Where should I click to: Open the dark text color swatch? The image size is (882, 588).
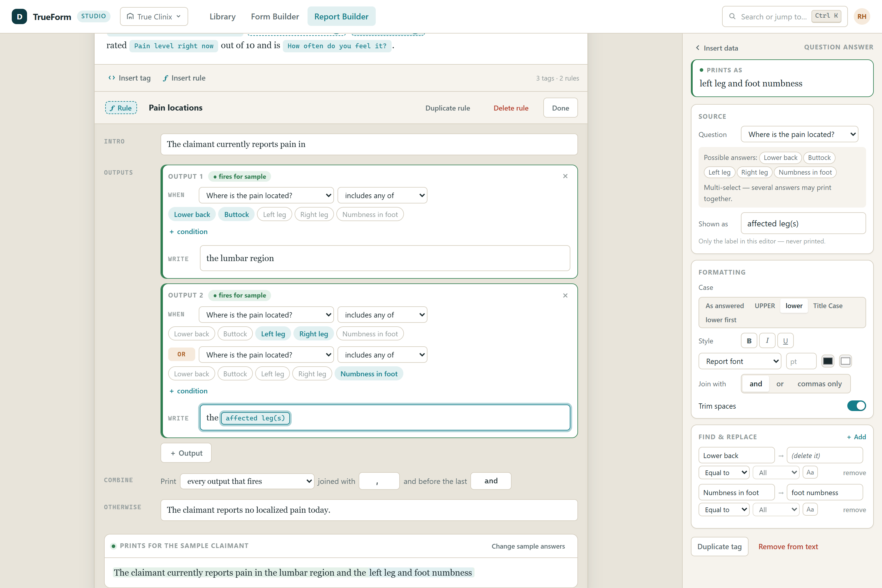click(x=828, y=361)
